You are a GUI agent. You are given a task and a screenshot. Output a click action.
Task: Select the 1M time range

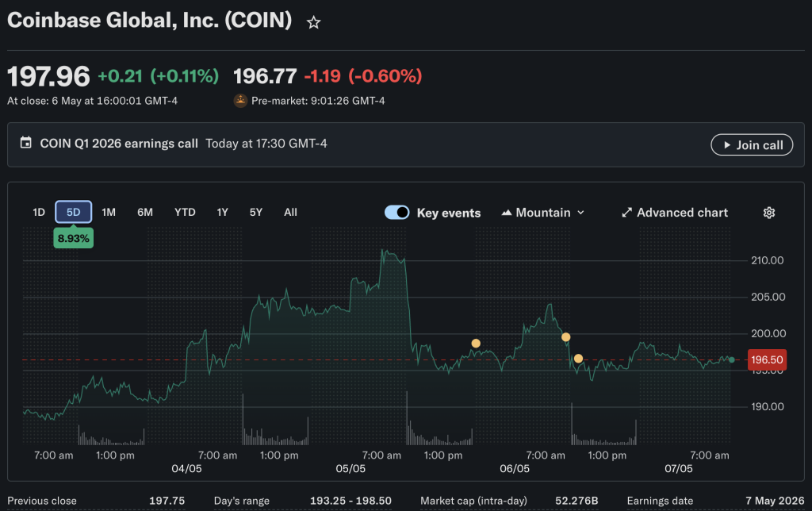[109, 212]
